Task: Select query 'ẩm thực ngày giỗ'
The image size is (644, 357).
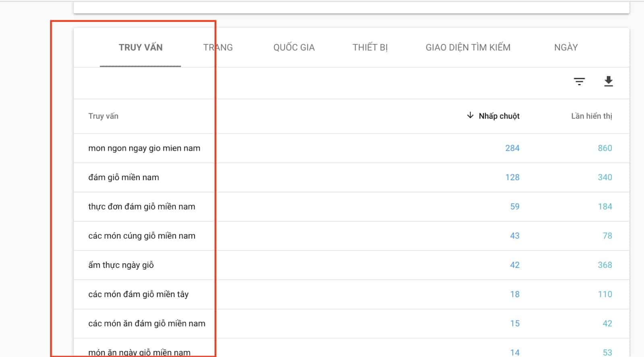Action: pos(121,265)
